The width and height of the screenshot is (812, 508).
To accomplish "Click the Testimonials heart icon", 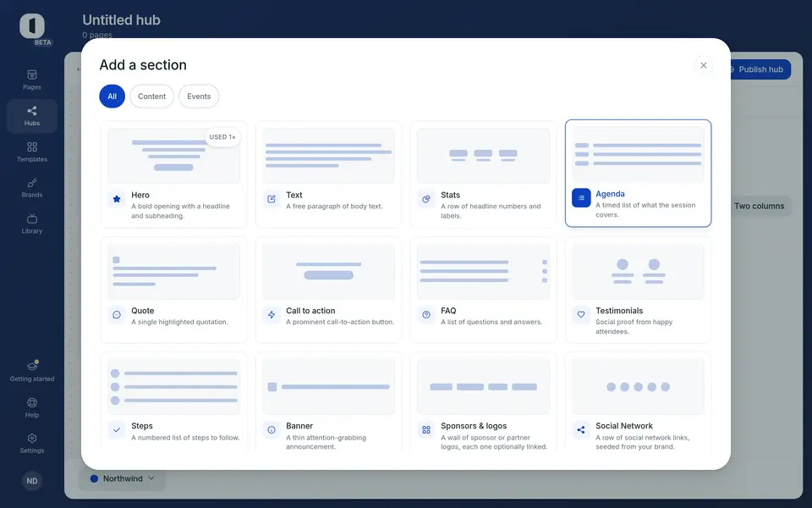I will pyautogui.click(x=581, y=315).
